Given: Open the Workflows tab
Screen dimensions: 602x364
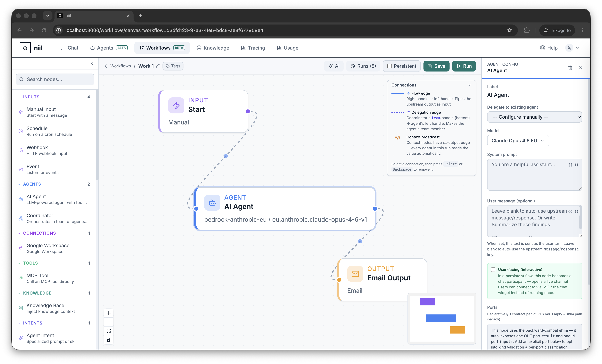Looking at the screenshot, I should pos(162,48).
